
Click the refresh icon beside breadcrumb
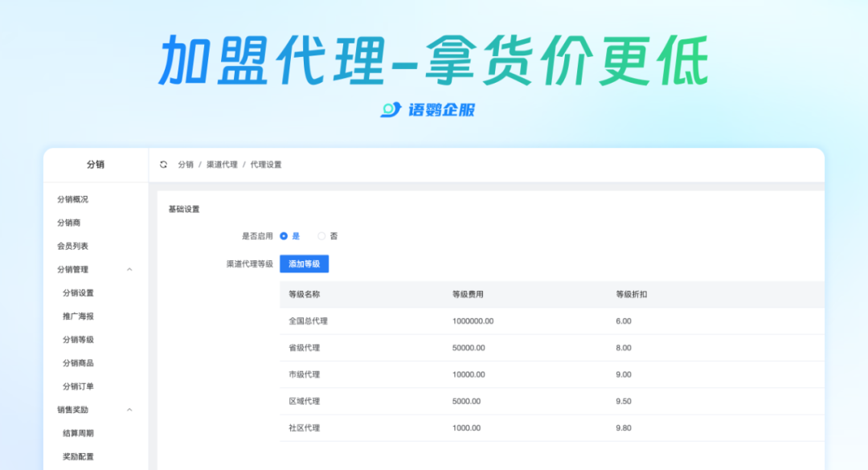[164, 165]
